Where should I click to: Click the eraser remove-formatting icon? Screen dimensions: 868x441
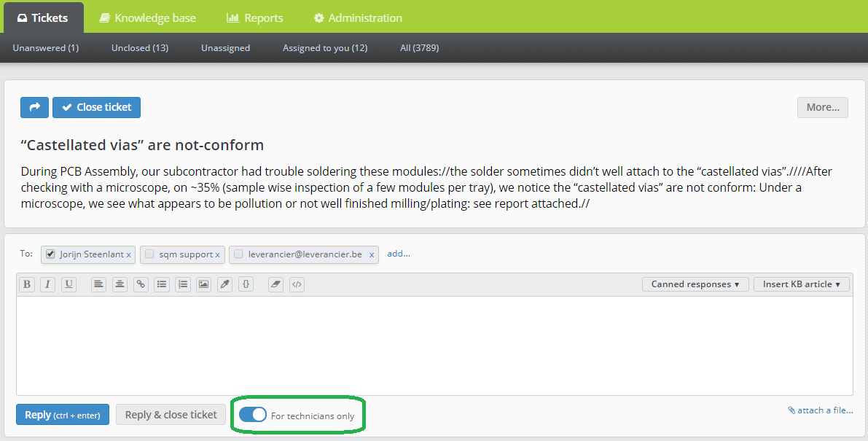275,284
